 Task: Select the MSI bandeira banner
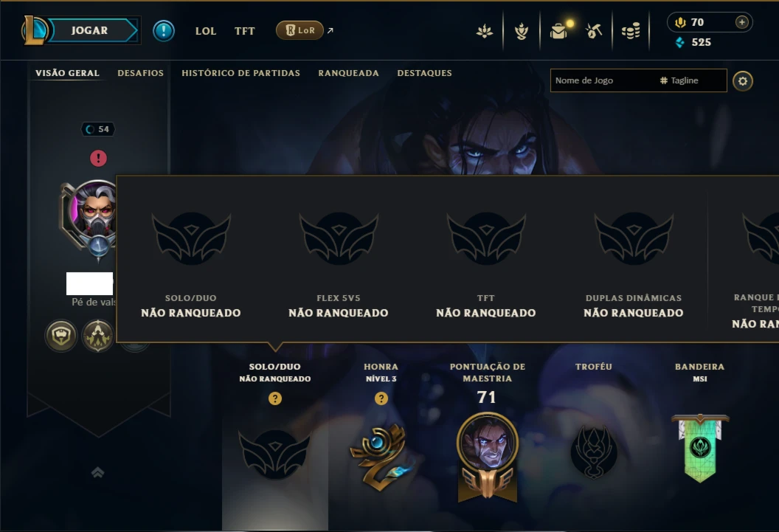[700, 448]
